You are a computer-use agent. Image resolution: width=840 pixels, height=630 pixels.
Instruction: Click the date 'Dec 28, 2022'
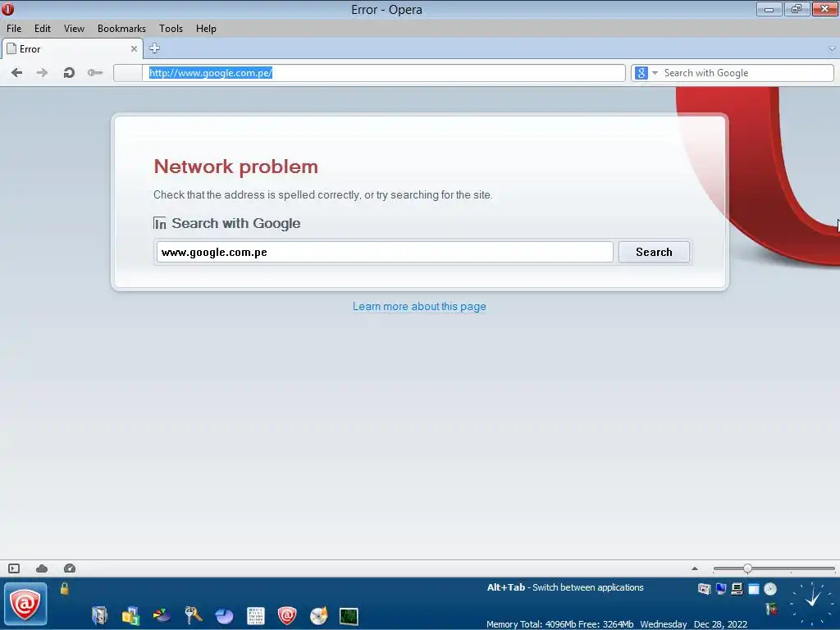coord(720,624)
